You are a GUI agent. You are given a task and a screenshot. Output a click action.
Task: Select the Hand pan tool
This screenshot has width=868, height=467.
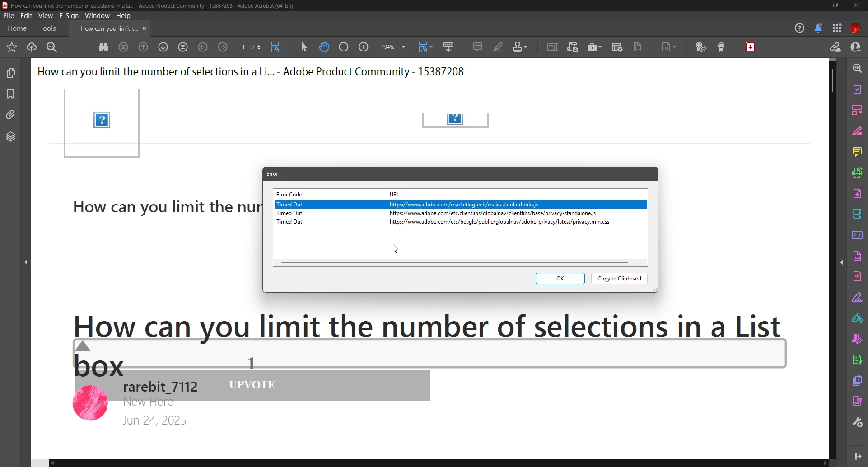pyautogui.click(x=324, y=47)
